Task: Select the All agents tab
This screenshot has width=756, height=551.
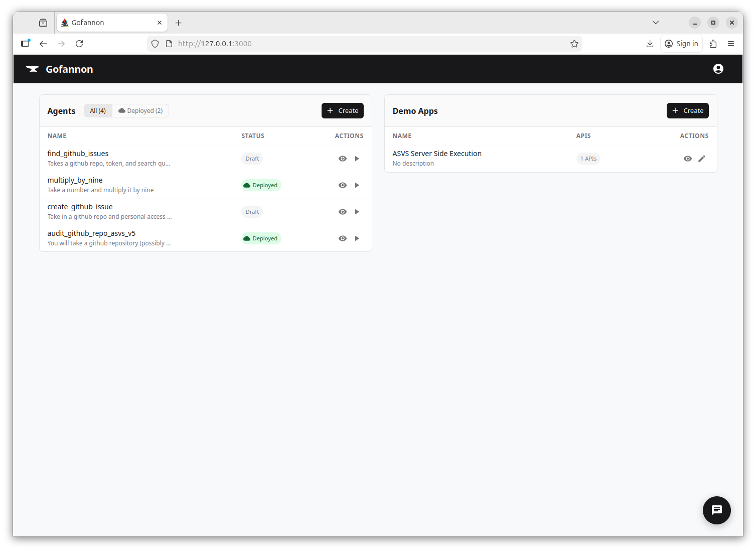Action: pos(98,110)
